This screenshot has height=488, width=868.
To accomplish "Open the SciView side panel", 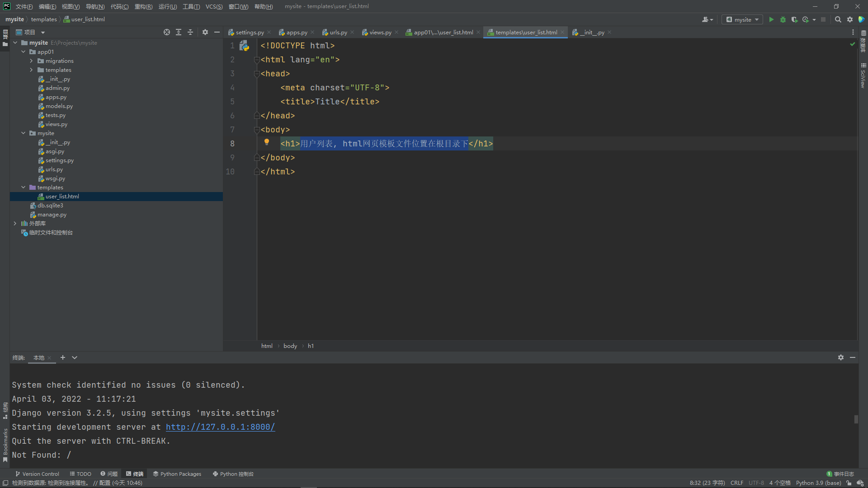I will pos(863,76).
